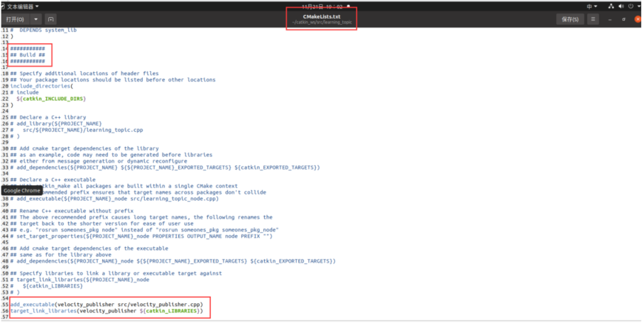The height and width of the screenshot is (323, 644).
Task: Click the '## same as for the library above' line
Action: 61,255
